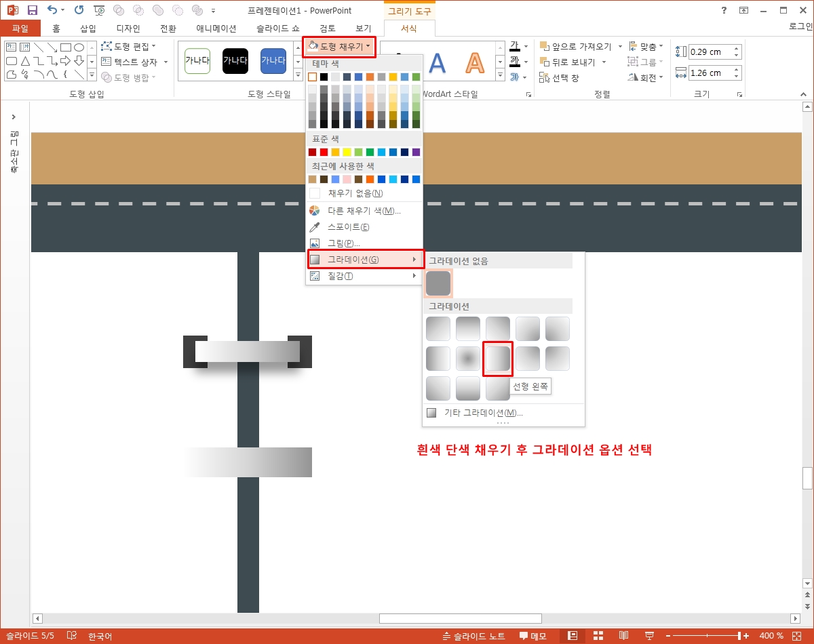The image size is (814, 644).
Task: Pick yellow from 표준 색 row
Action: [x=347, y=152]
